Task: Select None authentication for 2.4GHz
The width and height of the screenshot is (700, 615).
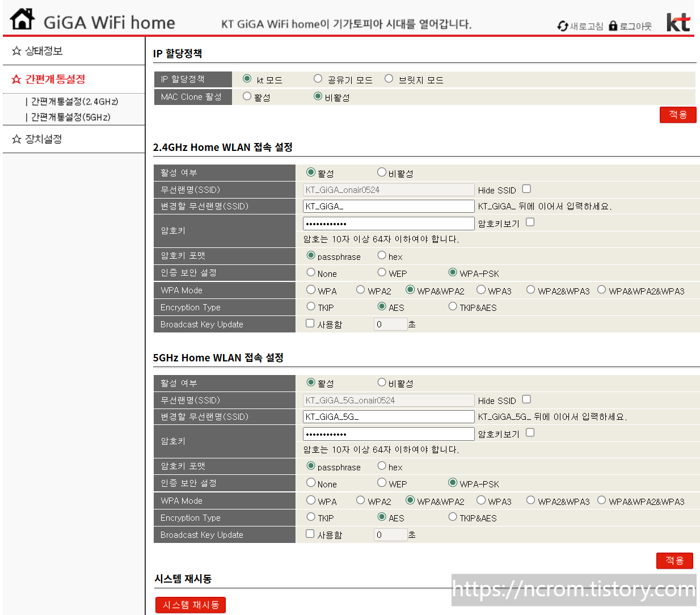Action: pyautogui.click(x=311, y=272)
